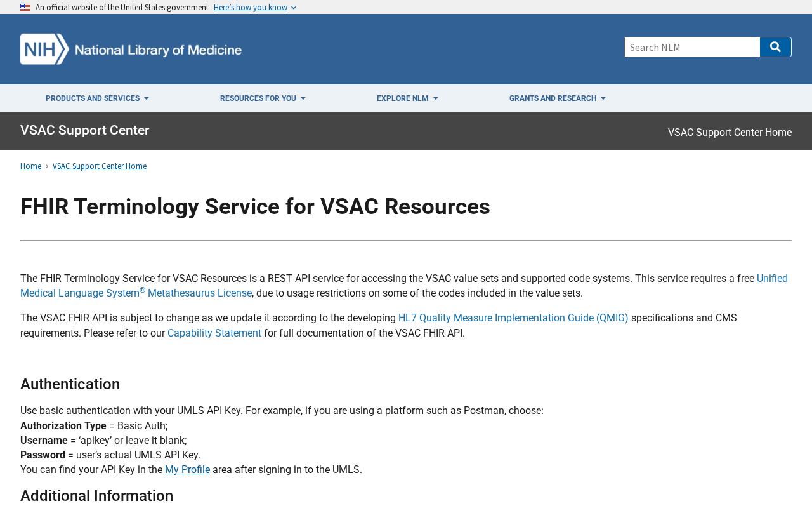Click VSAC Support Center Home breadcrumb
The width and height of the screenshot is (812, 508).
click(100, 166)
